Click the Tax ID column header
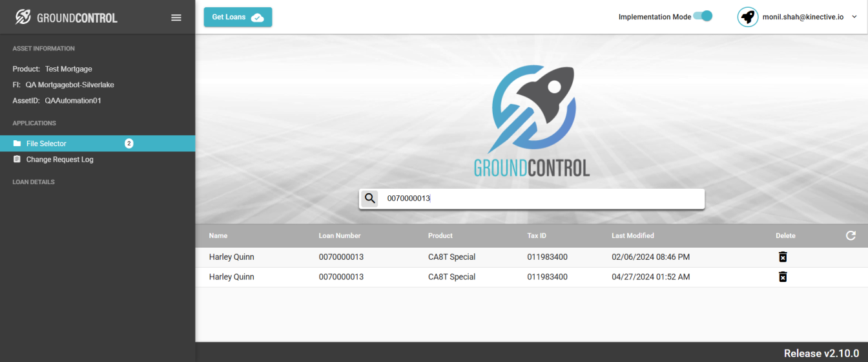868x362 pixels. [x=537, y=236]
